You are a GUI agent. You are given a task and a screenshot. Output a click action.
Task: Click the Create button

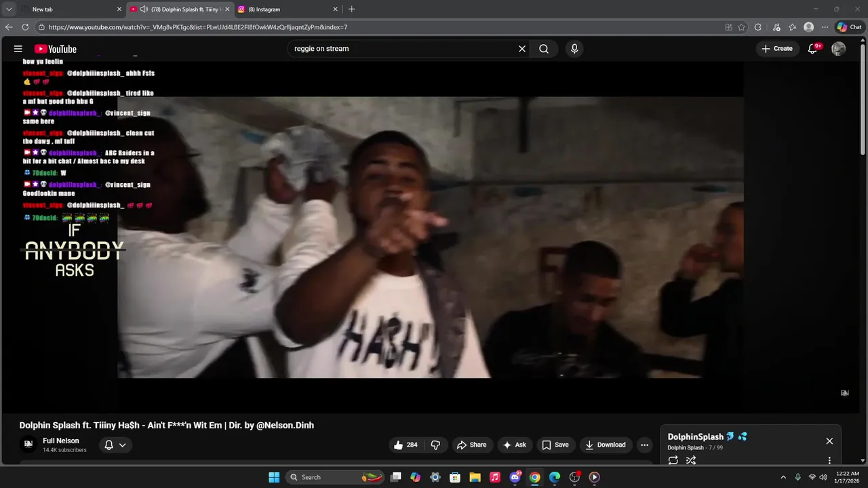click(777, 49)
